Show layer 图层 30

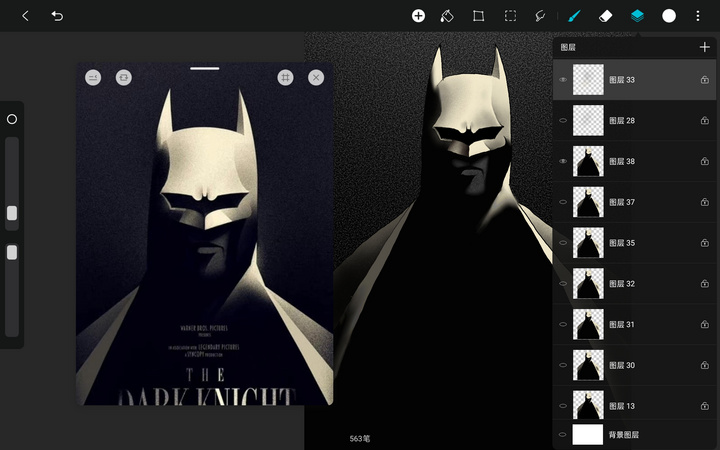pyautogui.click(x=562, y=366)
